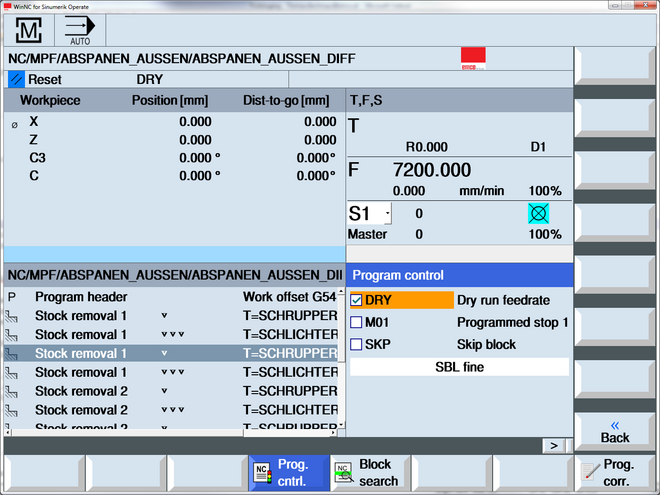Viewport: 660px width, 495px height.
Task: Click the Program header P icon
Action: 12,297
